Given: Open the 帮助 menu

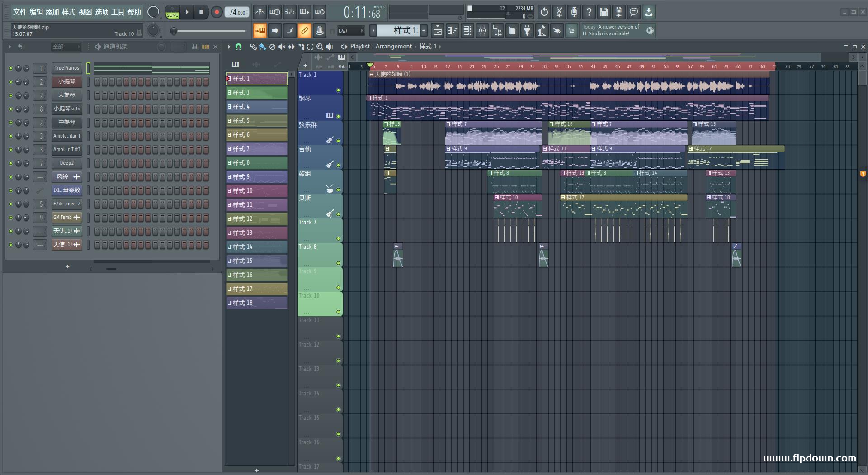Looking at the screenshot, I should [x=134, y=12].
